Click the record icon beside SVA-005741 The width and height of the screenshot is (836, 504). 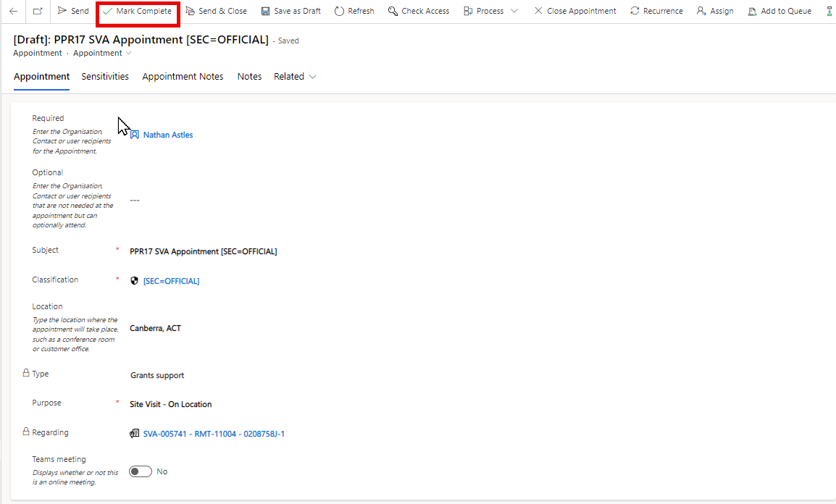pos(134,434)
